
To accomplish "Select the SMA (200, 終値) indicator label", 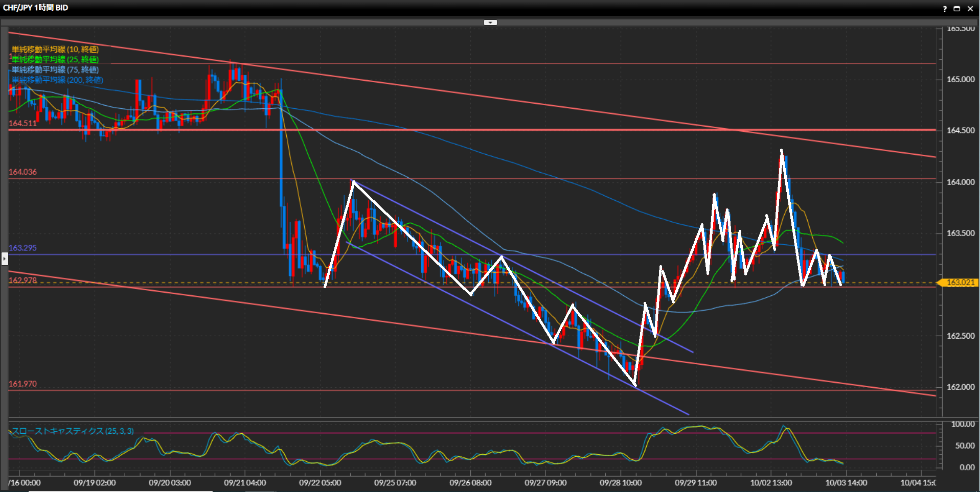I will tap(57, 80).
